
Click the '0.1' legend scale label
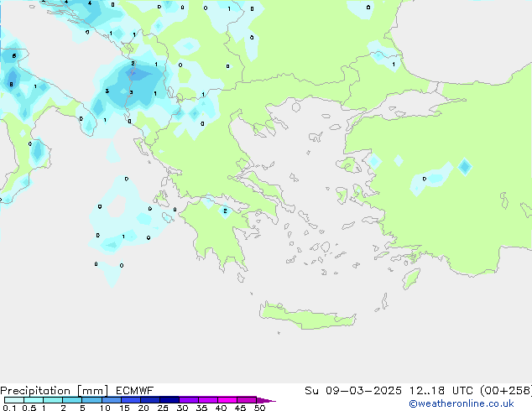pyautogui.click(x=9, y=408)
